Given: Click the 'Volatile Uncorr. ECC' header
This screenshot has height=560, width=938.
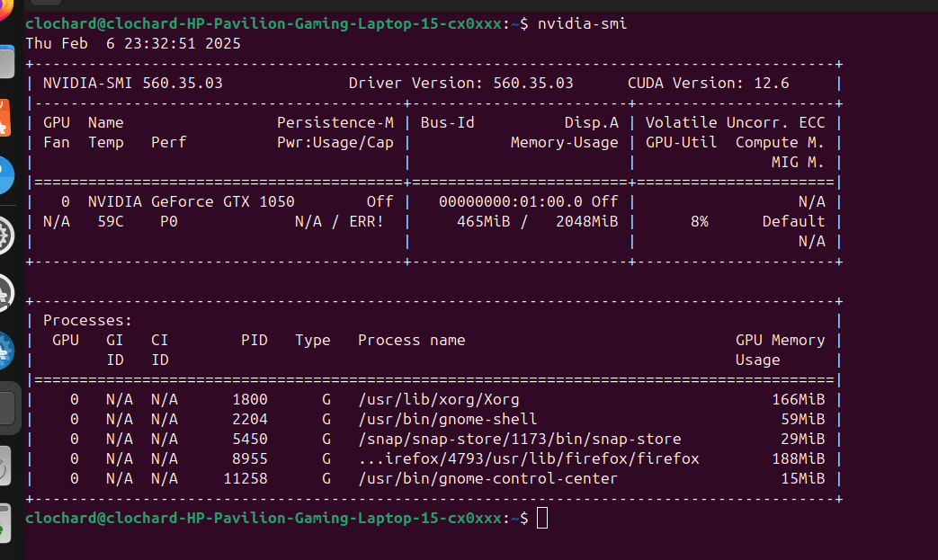Looking at the screenshot, I should pos(736,122).
